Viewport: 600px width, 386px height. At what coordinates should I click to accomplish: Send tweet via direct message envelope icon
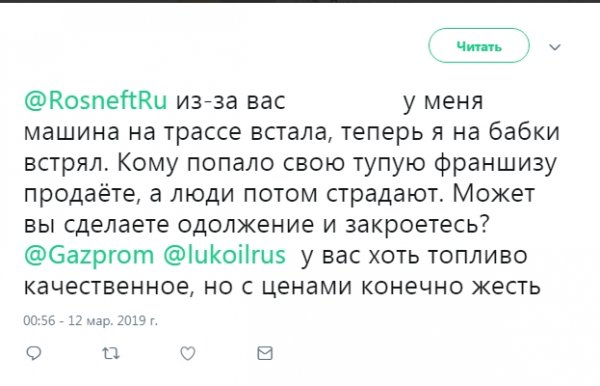[265, 353]
